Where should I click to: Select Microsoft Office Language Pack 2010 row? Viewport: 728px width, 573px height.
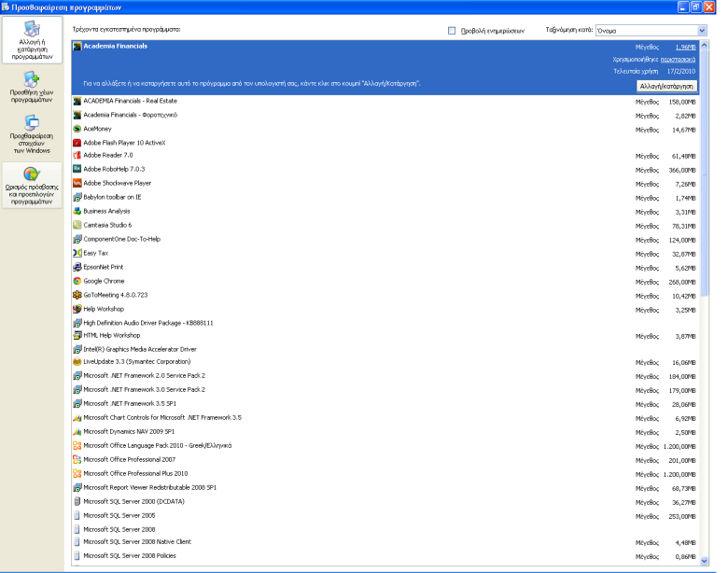coord(385,446)
